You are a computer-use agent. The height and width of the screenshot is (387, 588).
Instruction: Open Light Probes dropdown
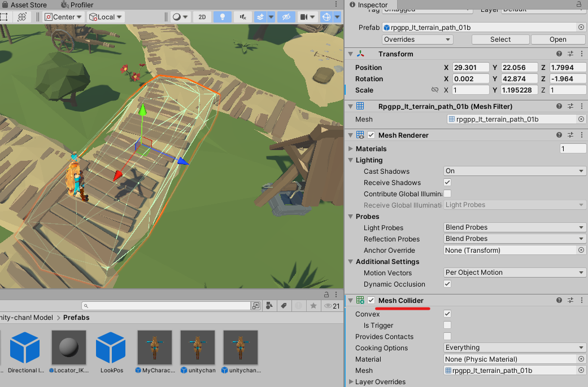pos(514,227)
